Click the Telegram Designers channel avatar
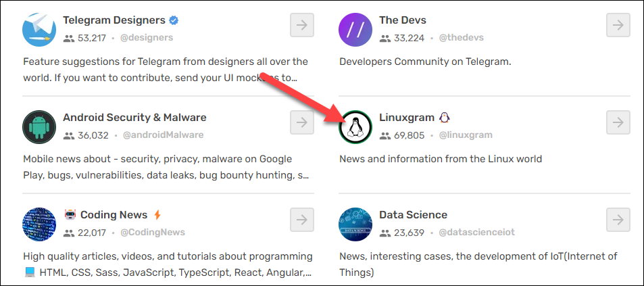The height and width of the screenshot is (286, 644). point(39,29)
